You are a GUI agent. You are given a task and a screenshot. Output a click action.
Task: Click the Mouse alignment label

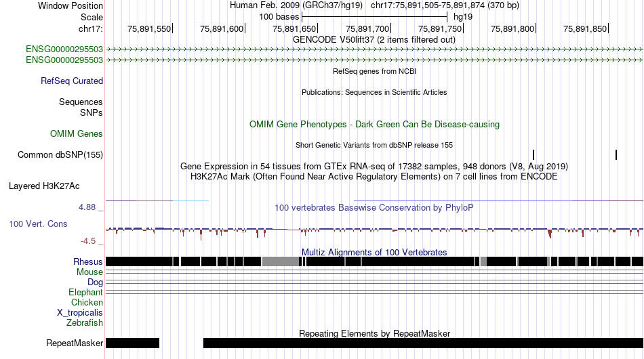89,272
